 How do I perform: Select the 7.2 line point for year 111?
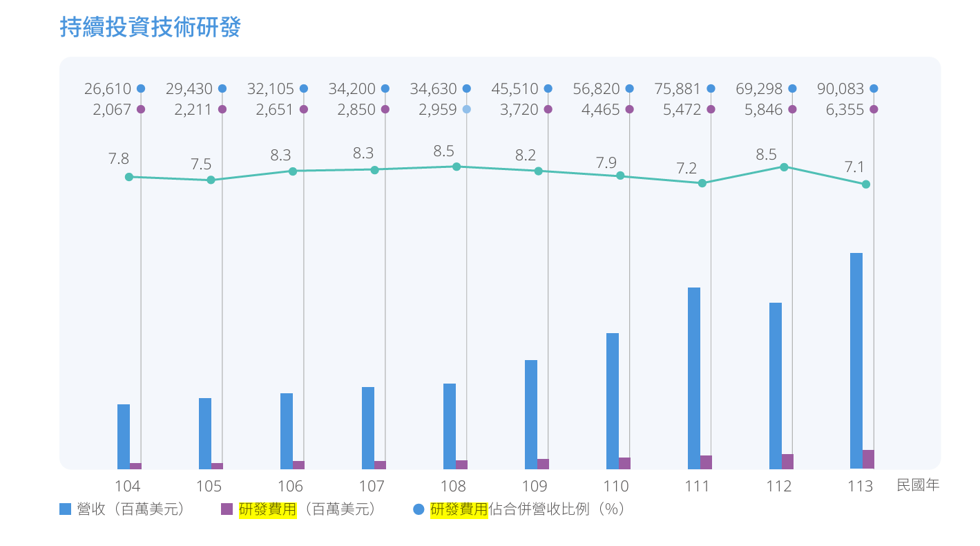click(702, 183)
